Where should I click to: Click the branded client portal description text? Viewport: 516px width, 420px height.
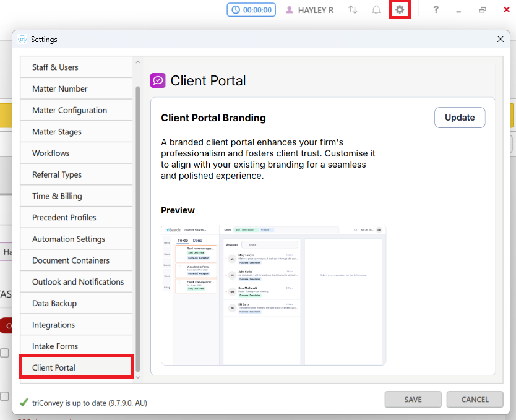268,159
